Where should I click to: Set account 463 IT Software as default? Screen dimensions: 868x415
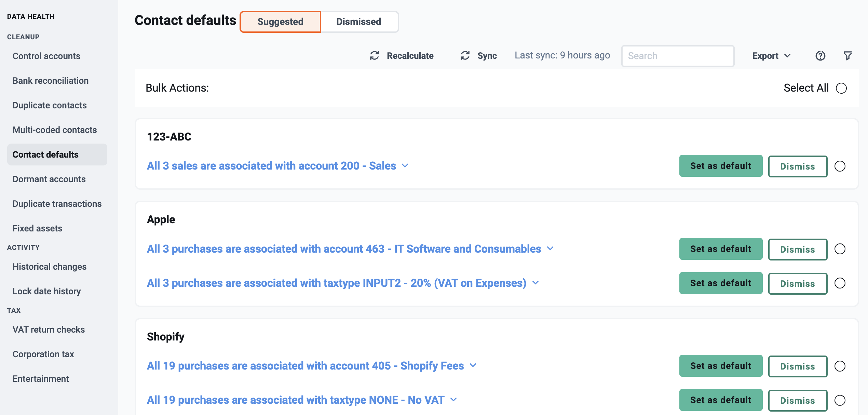[x=721, y=249]
